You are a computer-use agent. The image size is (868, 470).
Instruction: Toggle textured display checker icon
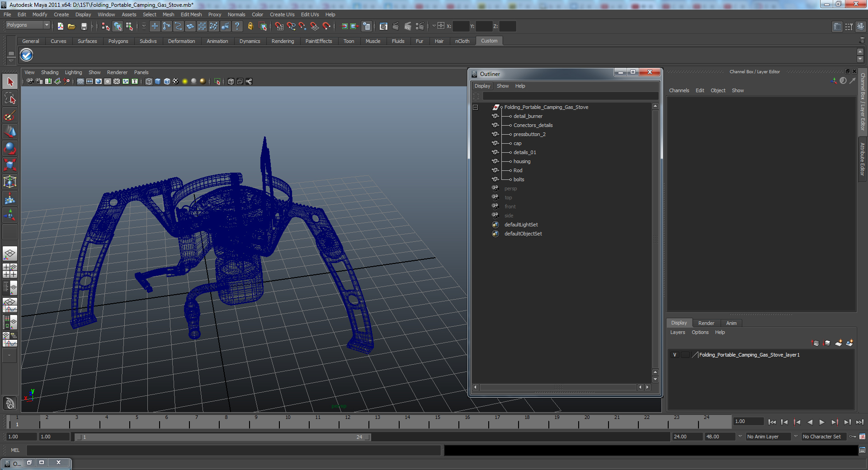[176, 81]
